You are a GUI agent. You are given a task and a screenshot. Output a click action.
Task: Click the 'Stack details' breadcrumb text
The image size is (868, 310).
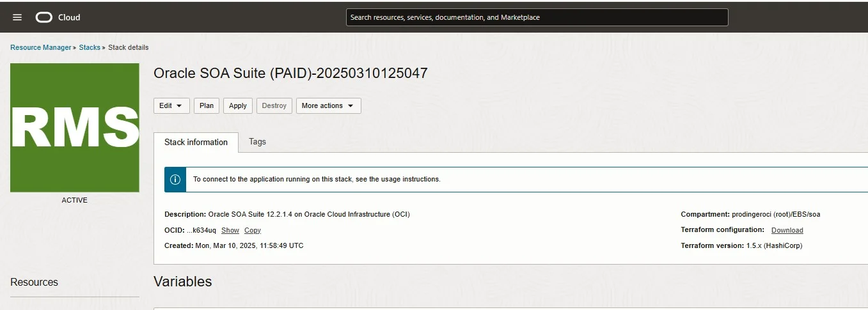pyautogui.click(x=129, y=47)
